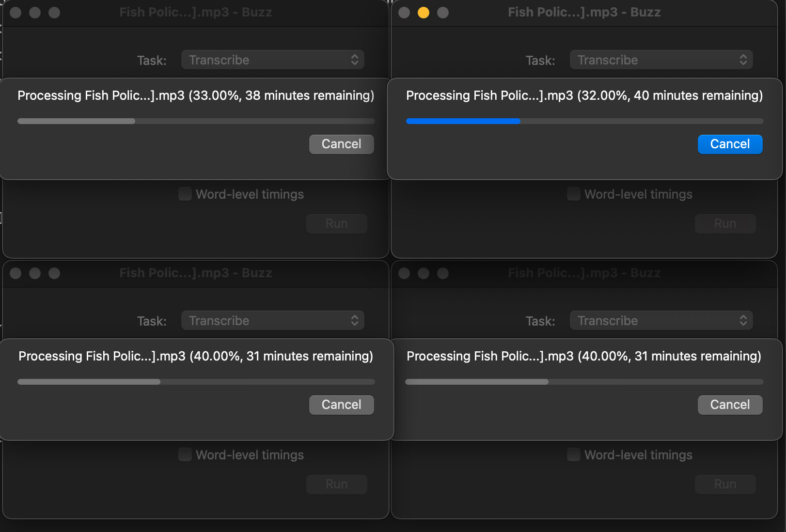The height and width of the screenshot is (532, 786).
Task: Click the yellow minimize dot on top-right window
Action: [x=424, y=13]
